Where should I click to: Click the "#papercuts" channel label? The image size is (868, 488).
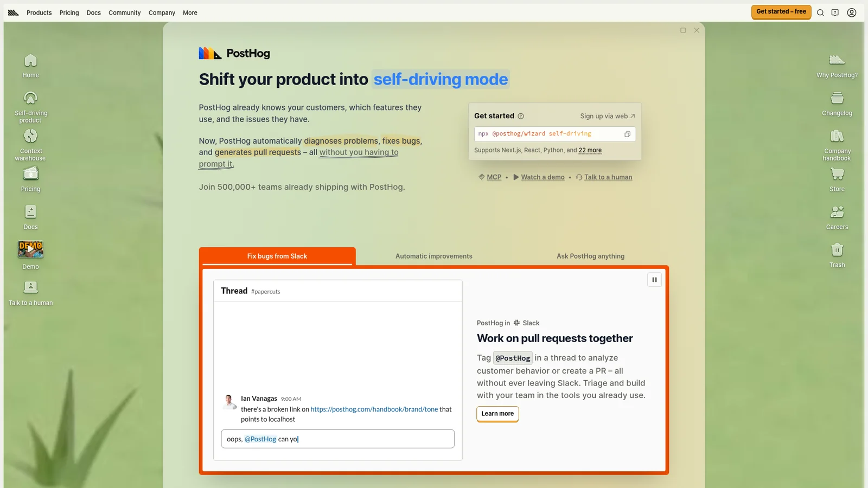266,292
